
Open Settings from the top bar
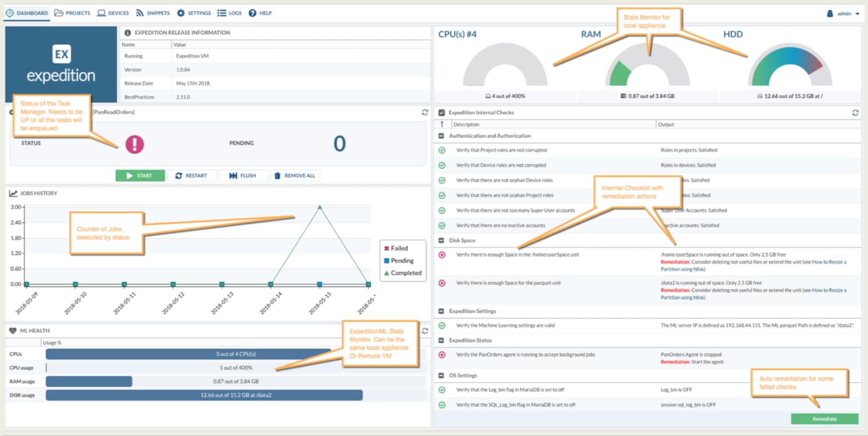[x=194, y=13]
